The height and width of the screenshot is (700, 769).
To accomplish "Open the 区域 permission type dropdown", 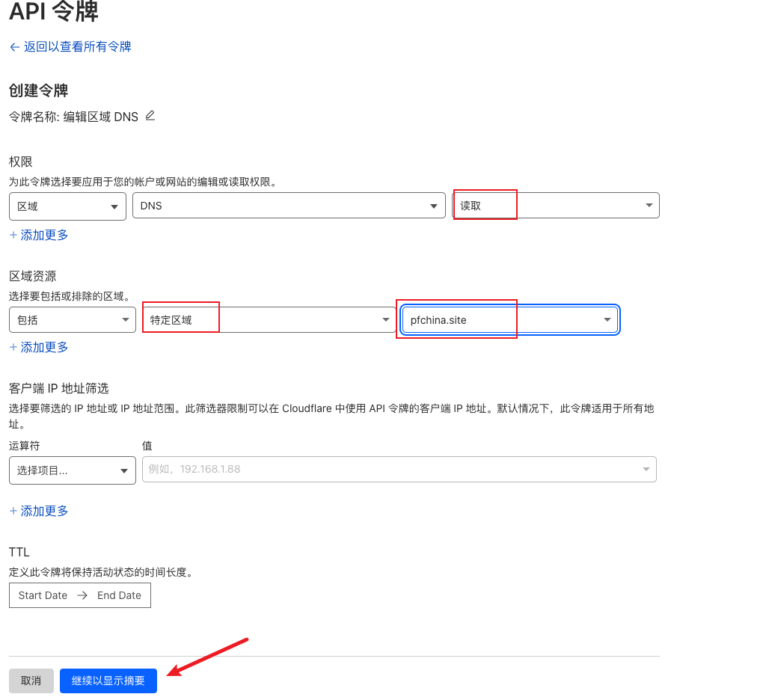I will [x=67, y=206].
